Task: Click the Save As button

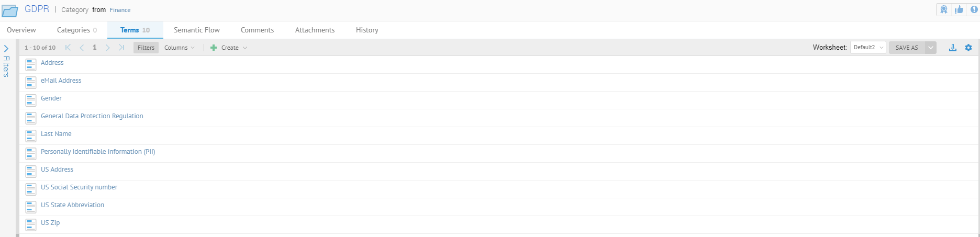Action: pos(907,48)
